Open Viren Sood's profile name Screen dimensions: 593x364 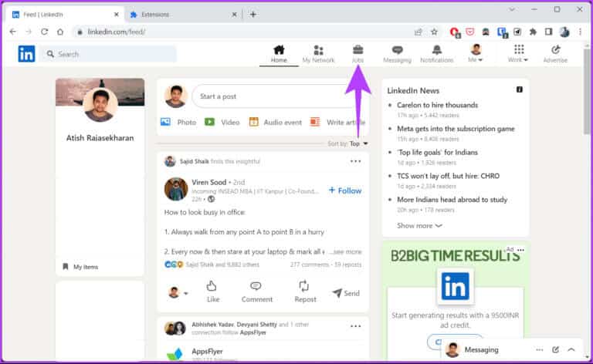pos(208,182)
